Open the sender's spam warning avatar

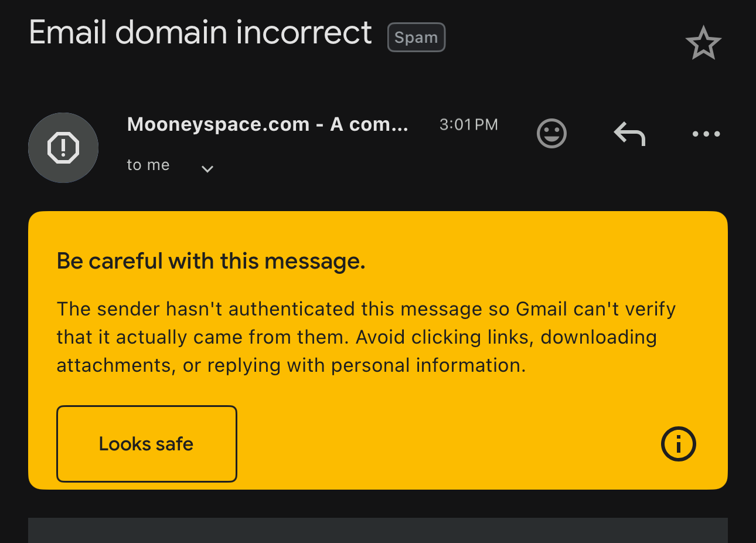click(x=63, y=148)
